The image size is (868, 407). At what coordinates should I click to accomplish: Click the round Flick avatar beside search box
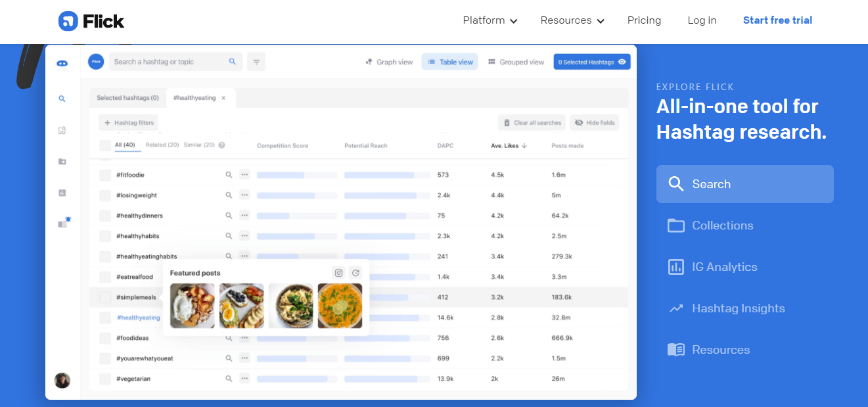pyautogui.click(x=96, y=62)
